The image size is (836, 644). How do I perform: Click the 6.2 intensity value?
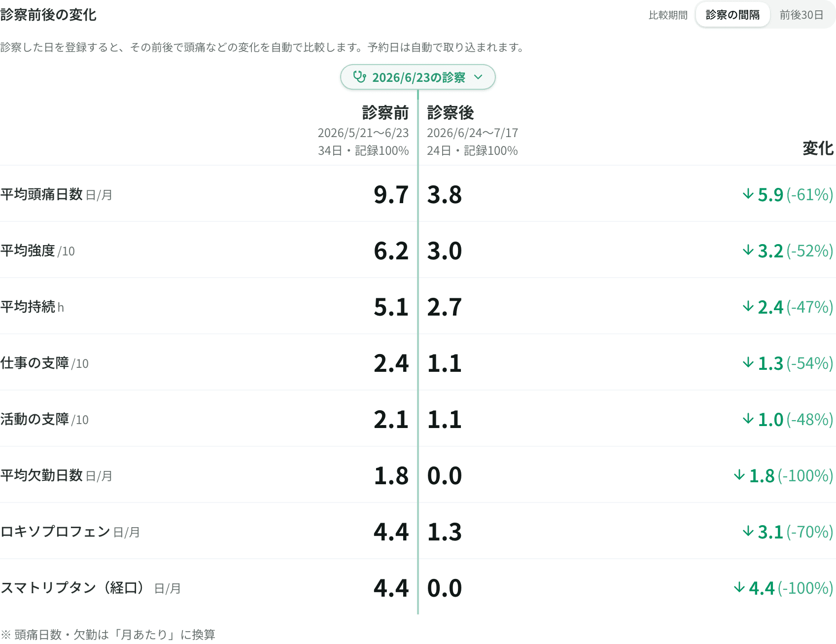click(x=391, y=250)
